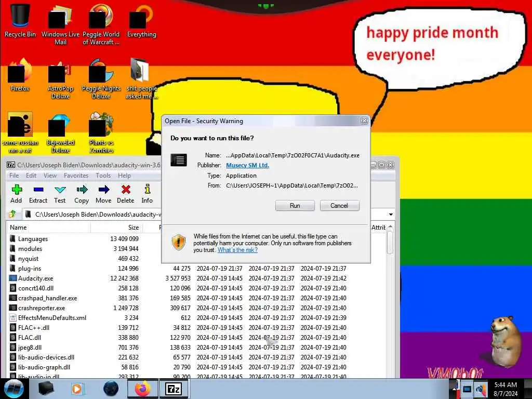Click the Windows Start orb
532x399 pixels.
point(14,389)
